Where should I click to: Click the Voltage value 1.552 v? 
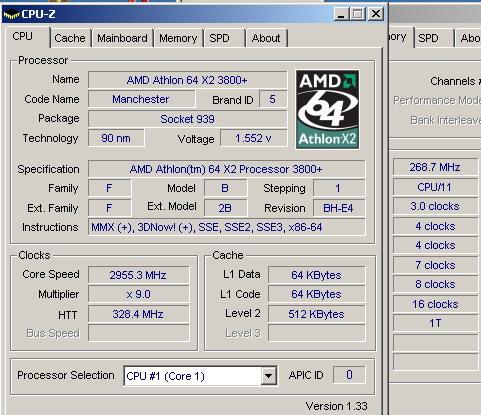253,138
